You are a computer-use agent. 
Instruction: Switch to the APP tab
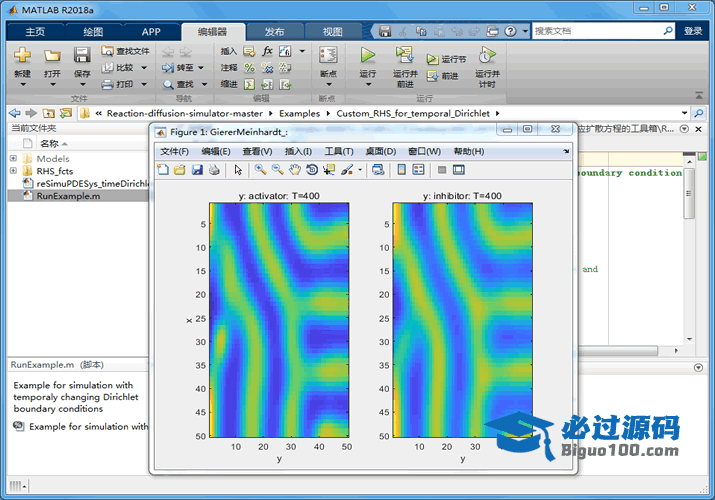[151, 31]
